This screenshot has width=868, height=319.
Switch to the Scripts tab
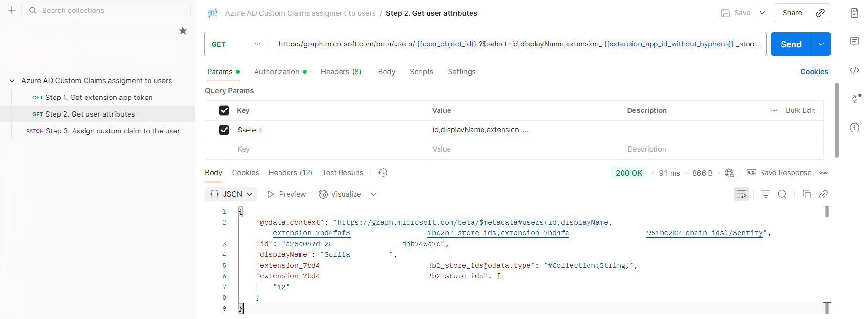click(x=421, y=72)
